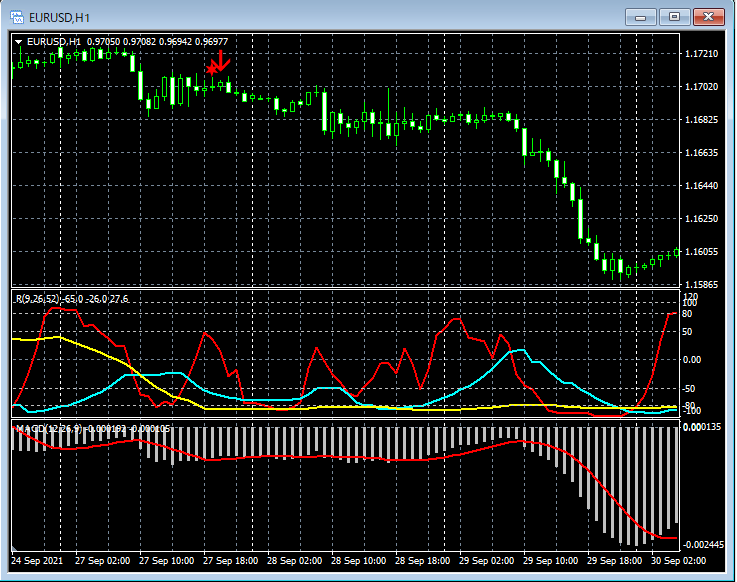Click price level 1.17020 on price scale
Viewport: 737px width, 582px height.
(702, 87)
